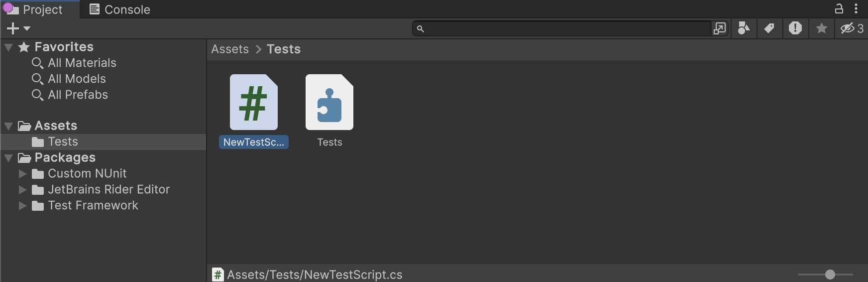Image resolution: width=868 pixels, height=282 pixels.
Task: Click the Search by Type icon
Action: click(x=744, y=28)
